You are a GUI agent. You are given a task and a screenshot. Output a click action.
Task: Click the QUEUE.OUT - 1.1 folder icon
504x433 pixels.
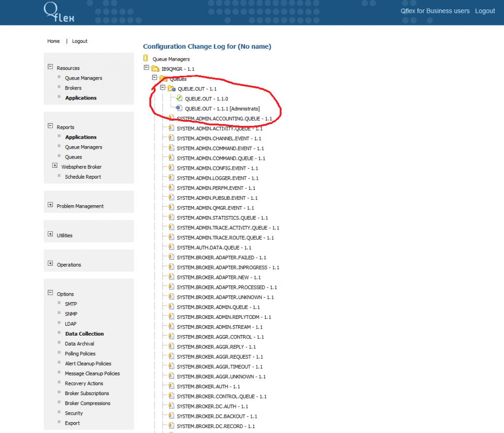pos(172,89)
